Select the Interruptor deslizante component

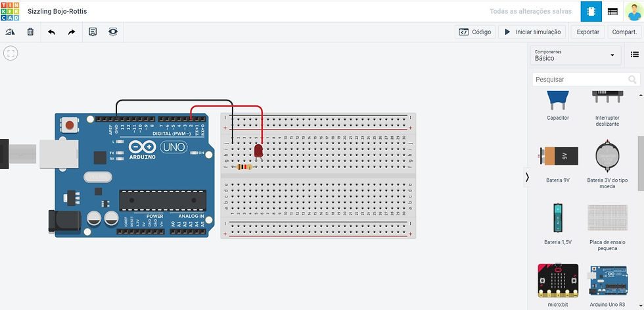tap(607, 109)
